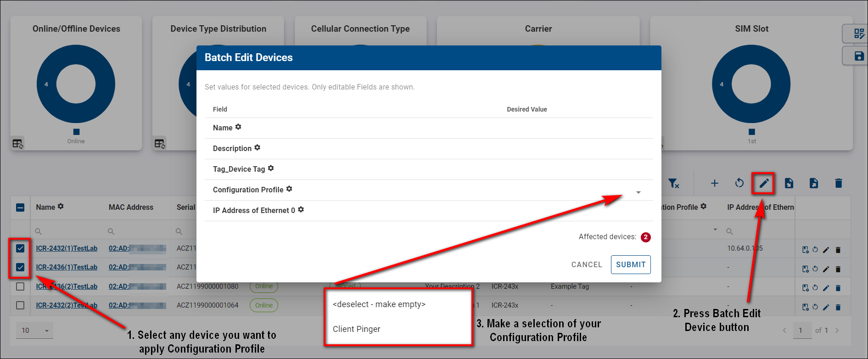The image size is (868, 359).
Task: Check the box for ACZ1199000001064 row
Action: point(20,305)
